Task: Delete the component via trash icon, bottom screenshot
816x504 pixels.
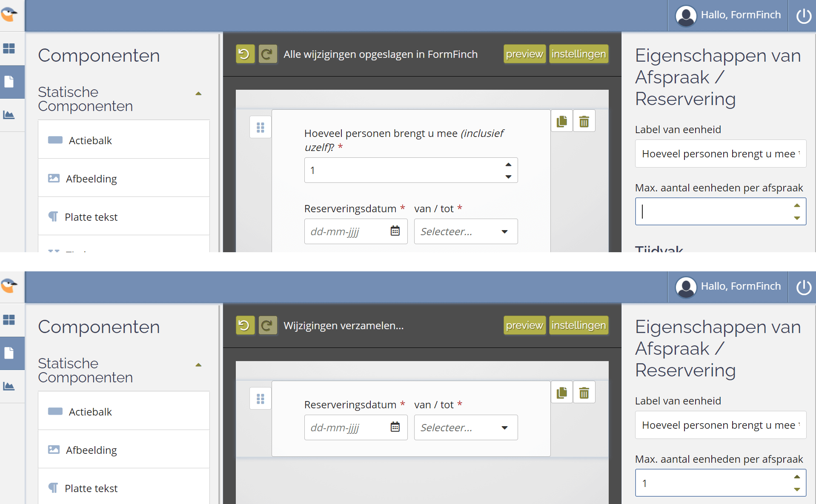Action: pos(584,392)
